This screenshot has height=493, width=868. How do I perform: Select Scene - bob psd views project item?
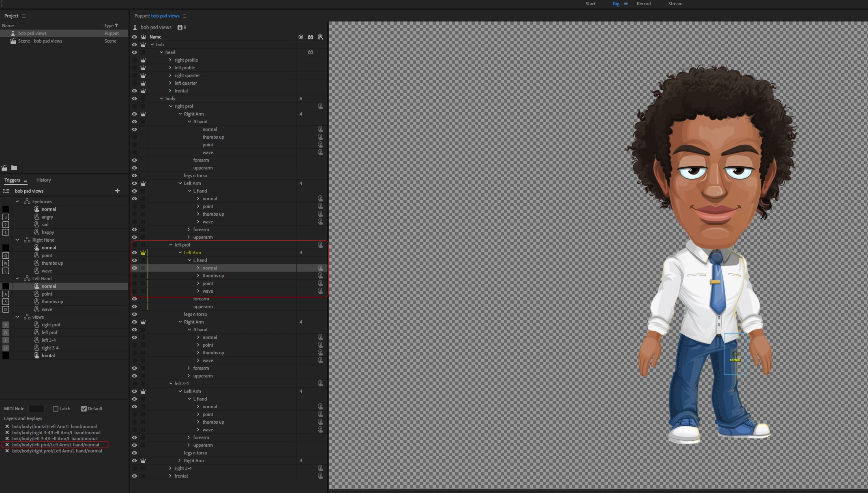coord(40,41)
